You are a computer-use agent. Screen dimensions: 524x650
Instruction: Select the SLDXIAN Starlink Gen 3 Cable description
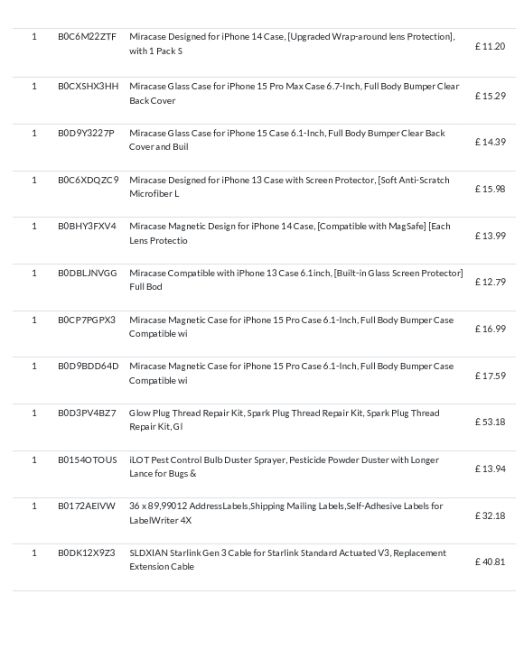288,560
